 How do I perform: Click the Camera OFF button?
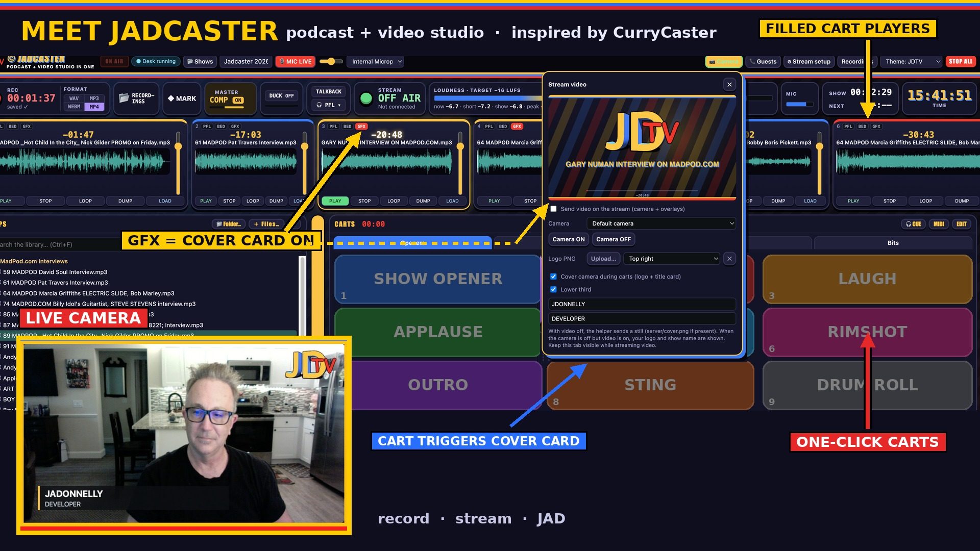pyautogui.click(x=614, y=239)
